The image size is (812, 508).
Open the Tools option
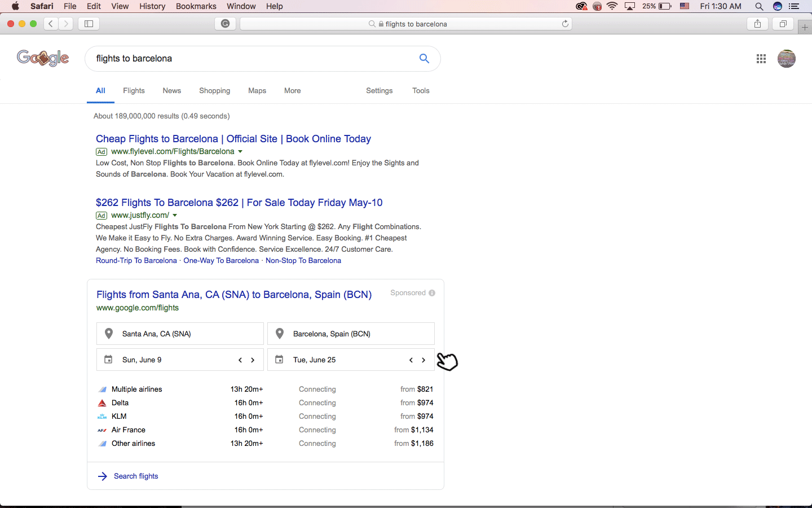point(421,90)
